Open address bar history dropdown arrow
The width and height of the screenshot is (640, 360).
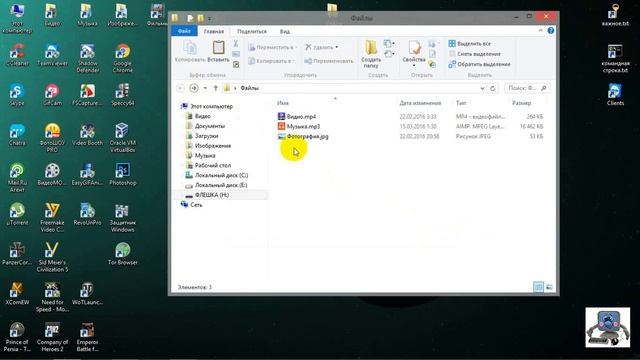pos(482,88)
